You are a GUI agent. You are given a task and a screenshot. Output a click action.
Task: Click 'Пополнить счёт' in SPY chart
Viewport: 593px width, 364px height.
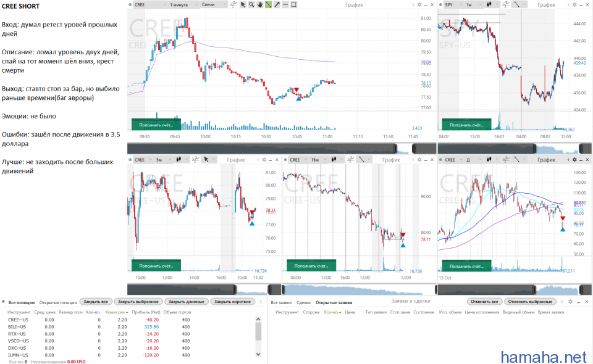[467, 125]
